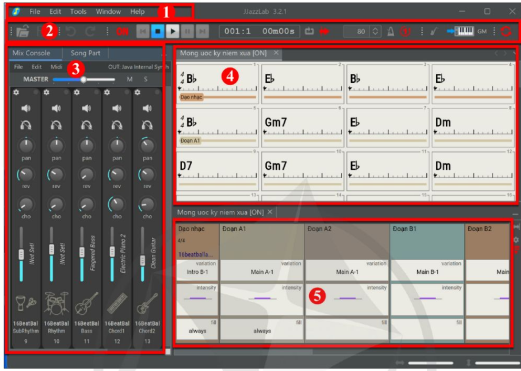Click the red refresh icon in toolbar
Viewport: 521px width, 371px height.
(506, 31)
